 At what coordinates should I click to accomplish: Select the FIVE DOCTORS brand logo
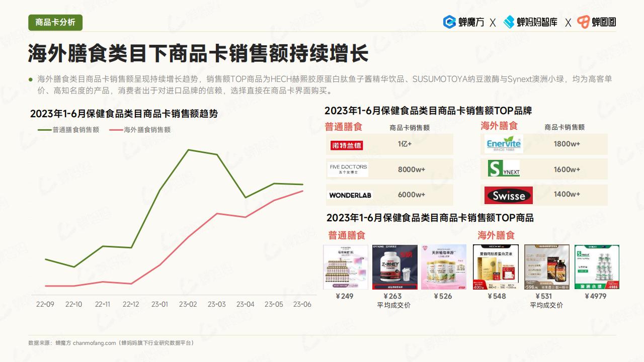[x=348, y=169]
